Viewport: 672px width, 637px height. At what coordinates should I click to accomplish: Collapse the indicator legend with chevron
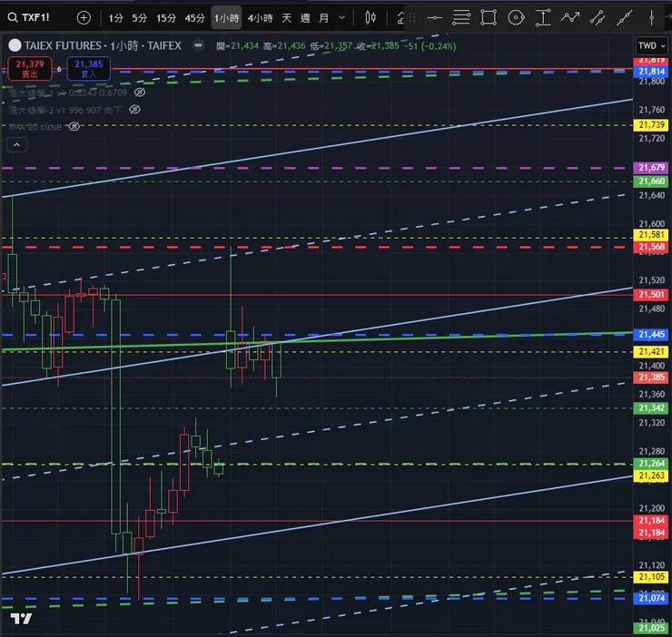[16, 145]
